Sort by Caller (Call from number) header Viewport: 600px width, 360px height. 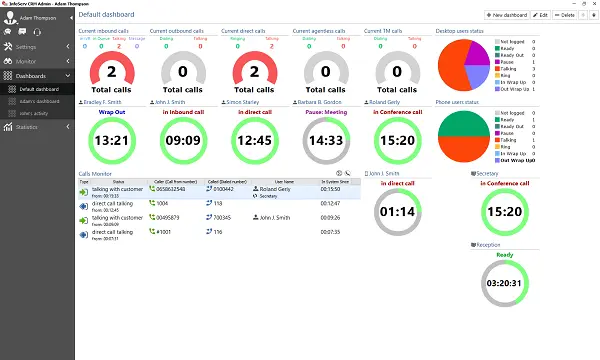coord(176,182)
